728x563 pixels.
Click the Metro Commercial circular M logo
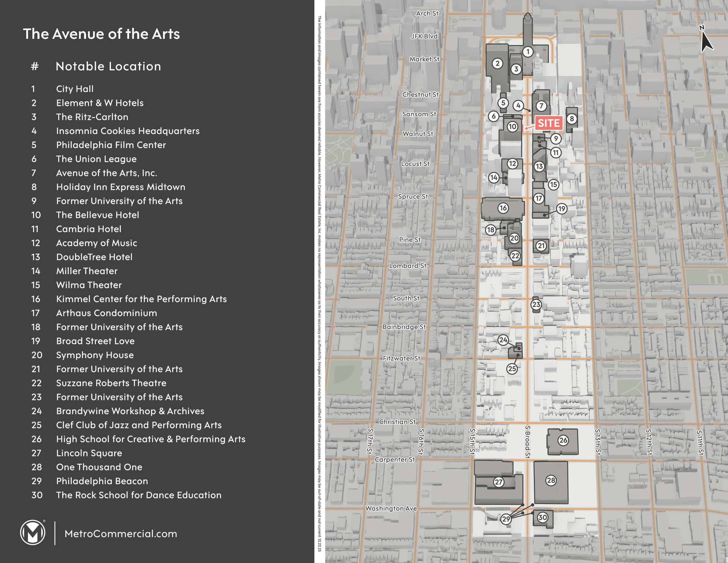(33, 533)
